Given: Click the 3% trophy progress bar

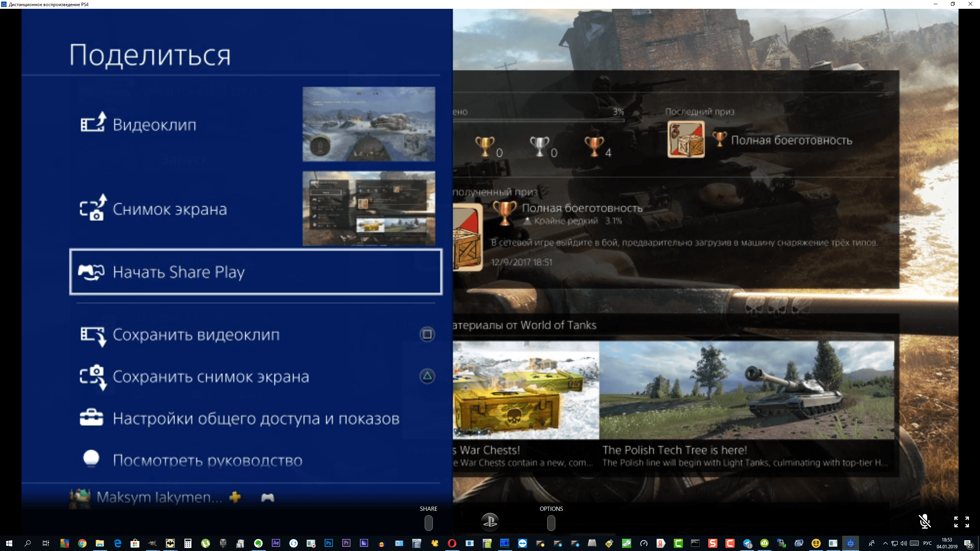Looking at the screenshot, I should (539, 121).
